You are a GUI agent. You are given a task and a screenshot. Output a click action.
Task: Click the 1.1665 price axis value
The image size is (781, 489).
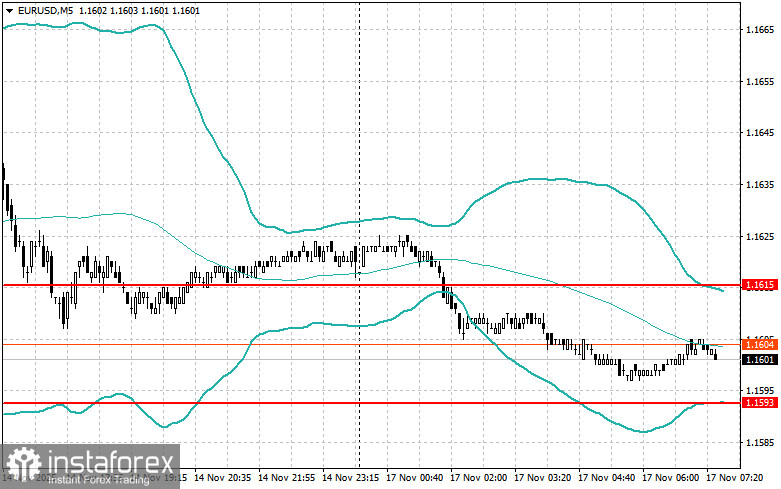coord(760,29)
